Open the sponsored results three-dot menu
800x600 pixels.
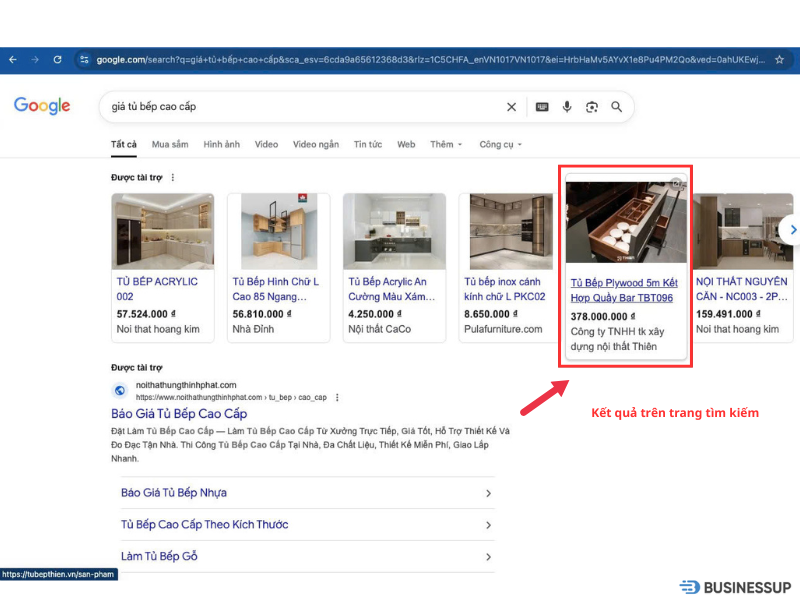tap(170, 177)
